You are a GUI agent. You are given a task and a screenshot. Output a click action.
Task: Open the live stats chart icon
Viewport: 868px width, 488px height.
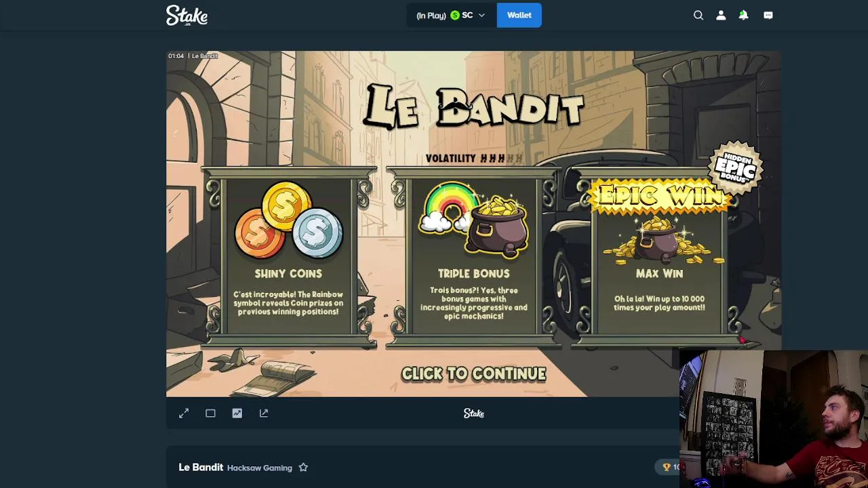[x=237, y=413]
